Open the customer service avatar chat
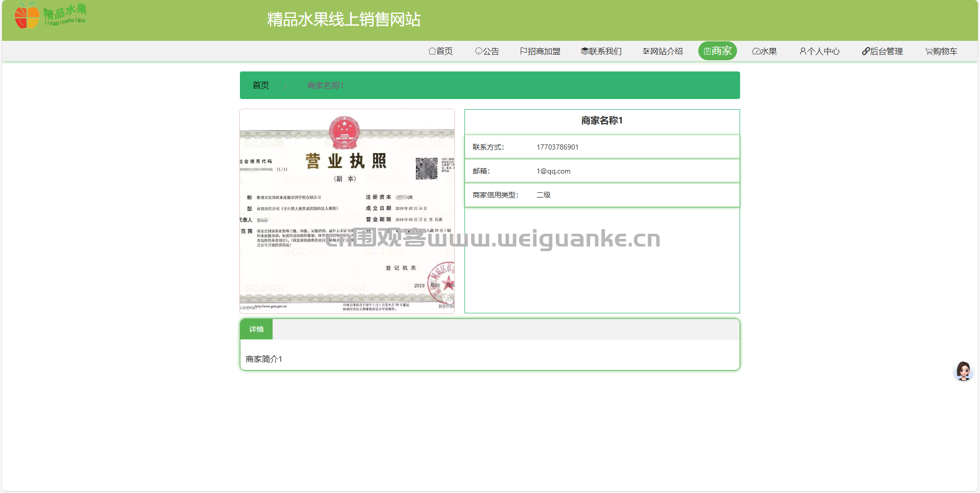This screenshot has height=493, width=980. pos(963,371)
